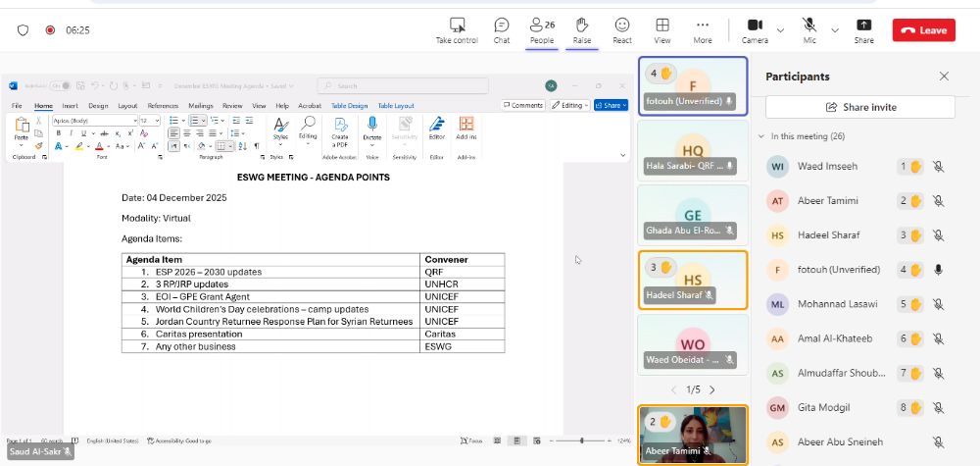The height and width of the screenshot is (466, 980).
Task: Click the Share screen icon
Action: coord(863,29)
